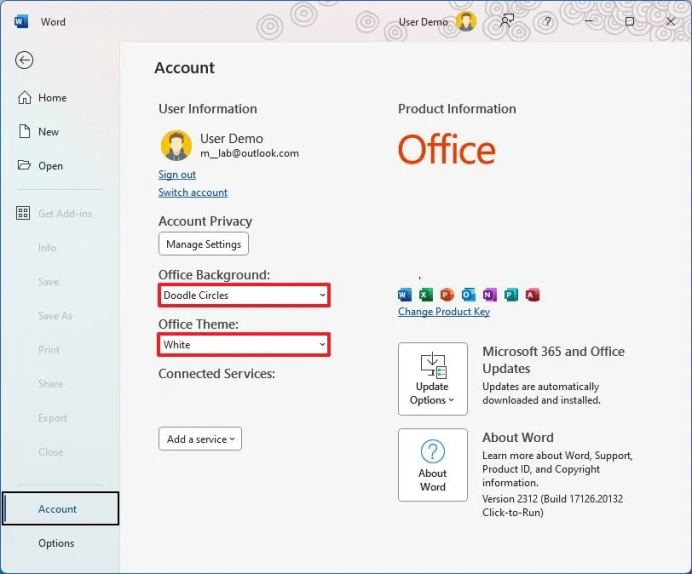This screenshot has width=692, height=574.
Task: Click the Switch account link
Action: 193,192
